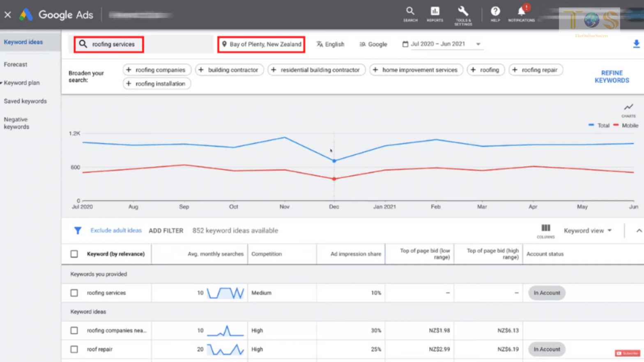Sort by Top of page bid (low range)

425,254
